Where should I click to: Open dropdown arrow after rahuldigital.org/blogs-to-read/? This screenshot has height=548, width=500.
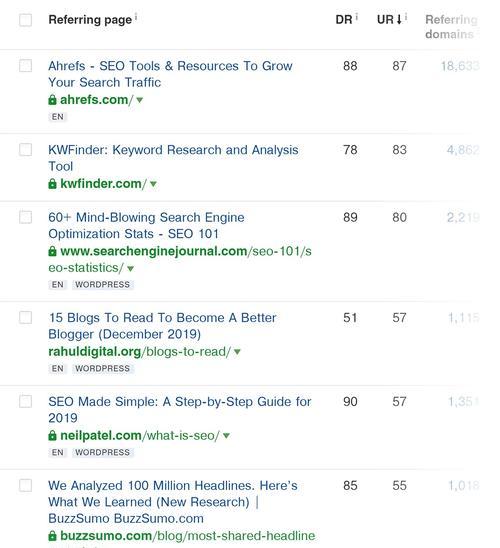pyautogui.click(x=237, y=352)
